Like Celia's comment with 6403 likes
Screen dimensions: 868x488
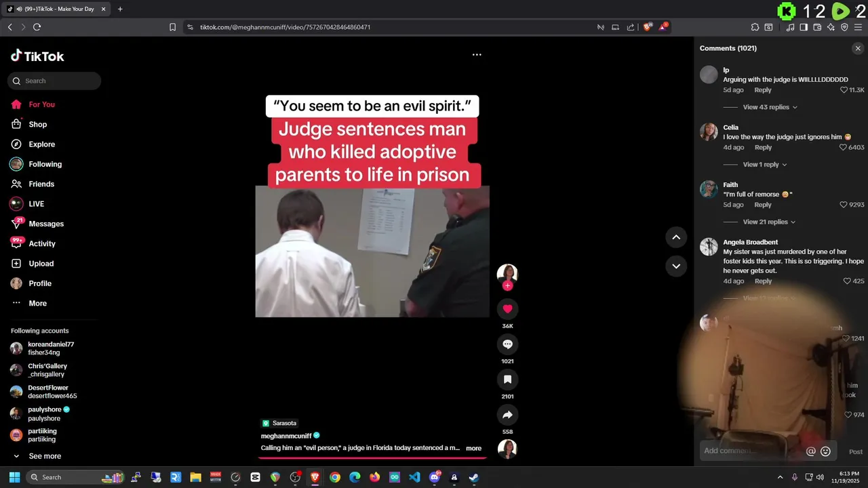(844, 147)
